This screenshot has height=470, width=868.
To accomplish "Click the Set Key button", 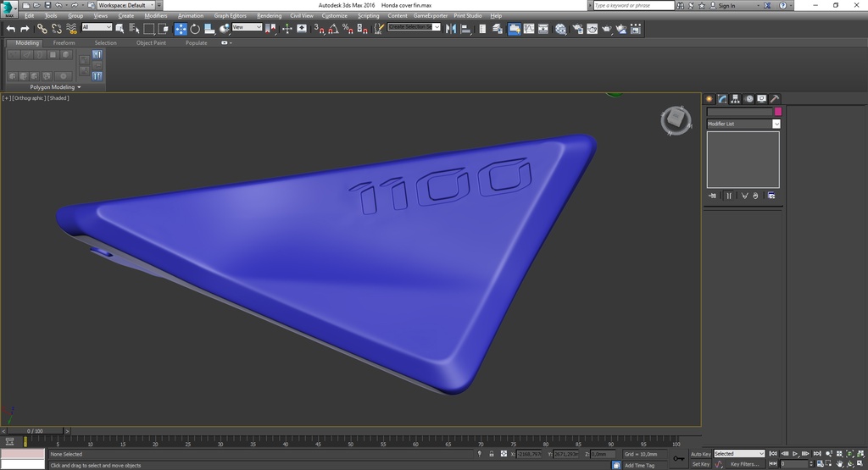I will tap(700, 464).
